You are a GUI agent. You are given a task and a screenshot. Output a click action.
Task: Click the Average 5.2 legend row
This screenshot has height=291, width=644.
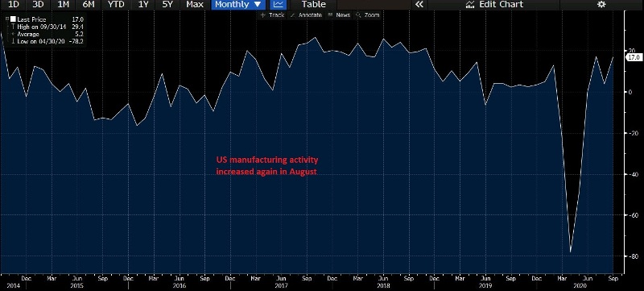[47, 34]
